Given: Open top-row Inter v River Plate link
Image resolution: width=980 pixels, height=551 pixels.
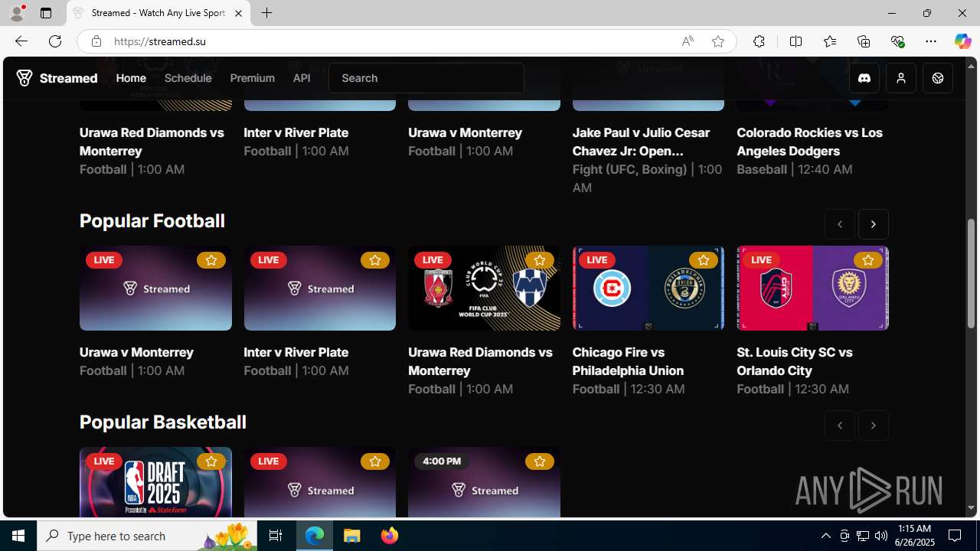Looking at the screenshot, I should (296, 132).
